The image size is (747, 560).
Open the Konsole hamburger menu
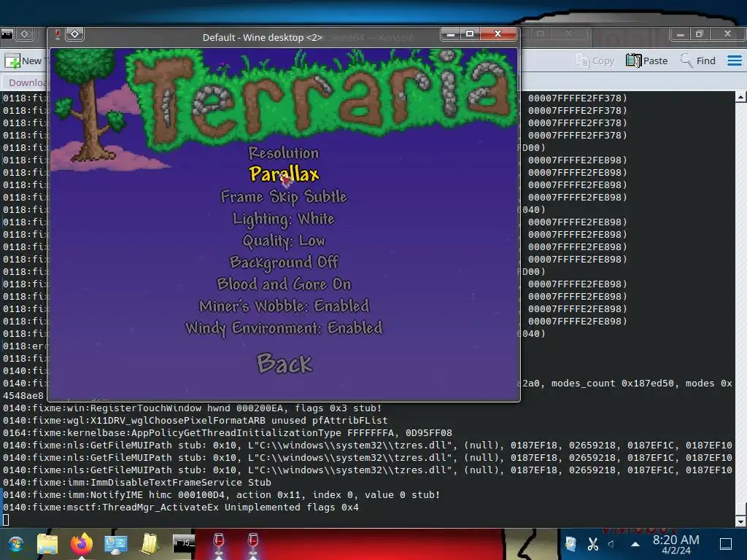[734, 61]
